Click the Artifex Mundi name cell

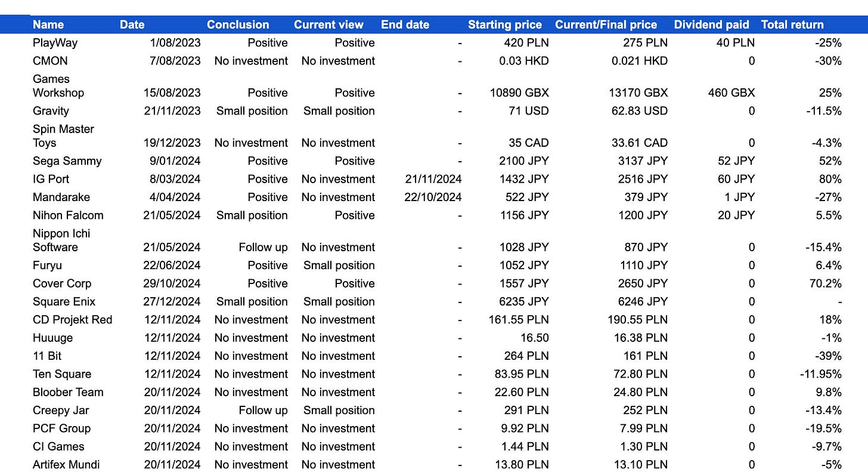tap(66, 465)
